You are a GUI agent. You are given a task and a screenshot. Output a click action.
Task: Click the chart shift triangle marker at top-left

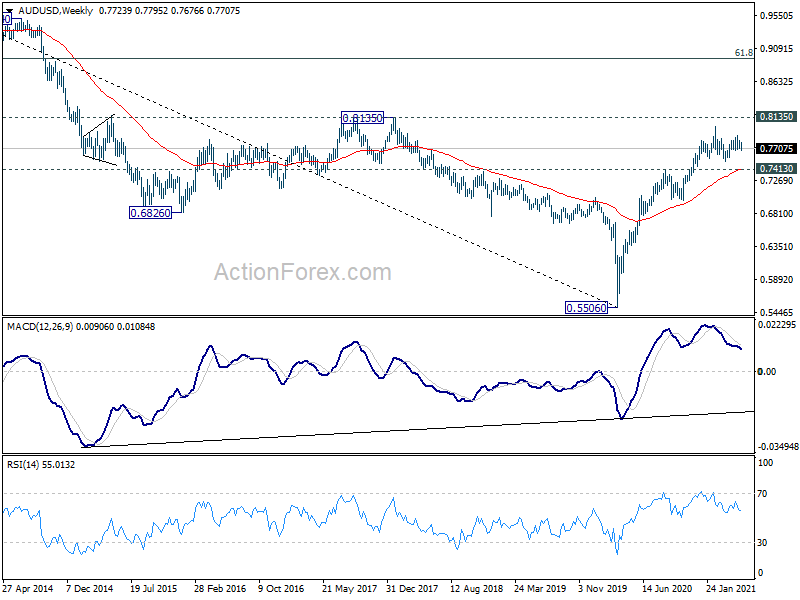tap(9, 10)
